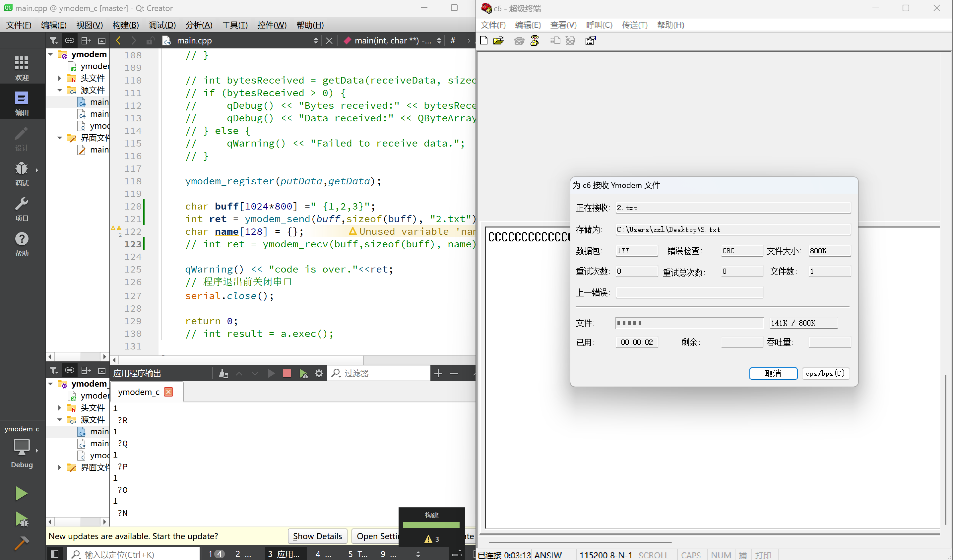953x560 pixels.
Task: Click the Run (green play) button
Action: click(x=21, y=493)
